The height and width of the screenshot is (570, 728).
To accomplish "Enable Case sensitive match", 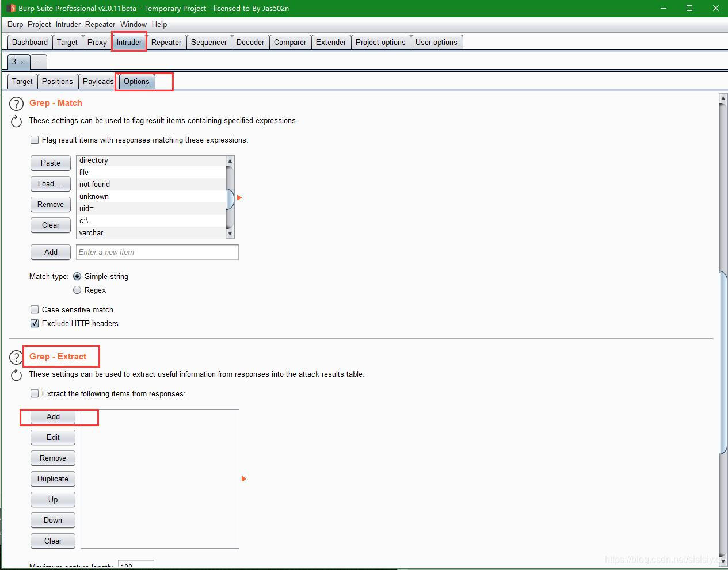I will point(35,309).
